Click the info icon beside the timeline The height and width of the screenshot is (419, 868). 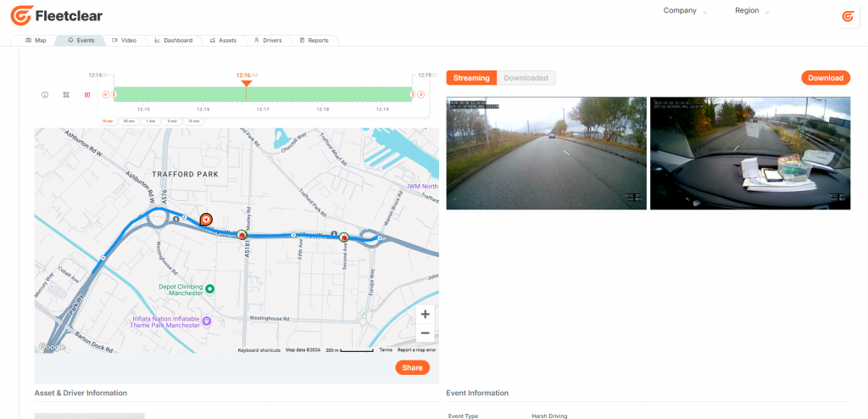point(45,95)
